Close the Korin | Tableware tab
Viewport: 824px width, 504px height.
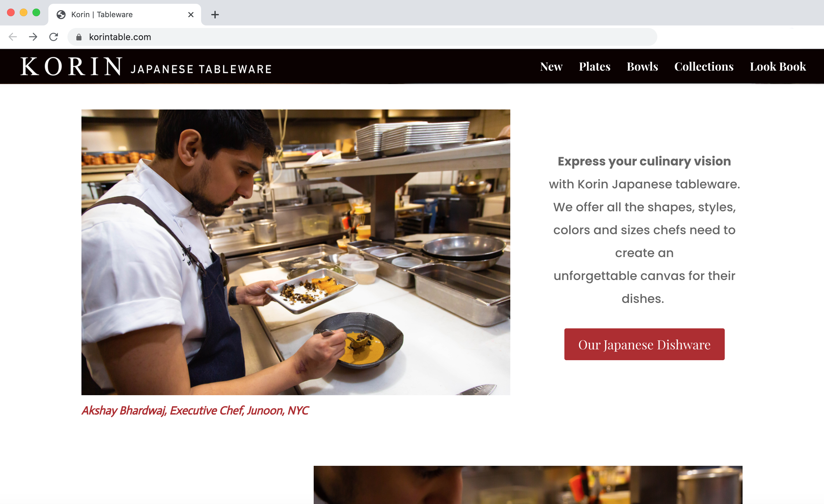[x=191, y=15]
